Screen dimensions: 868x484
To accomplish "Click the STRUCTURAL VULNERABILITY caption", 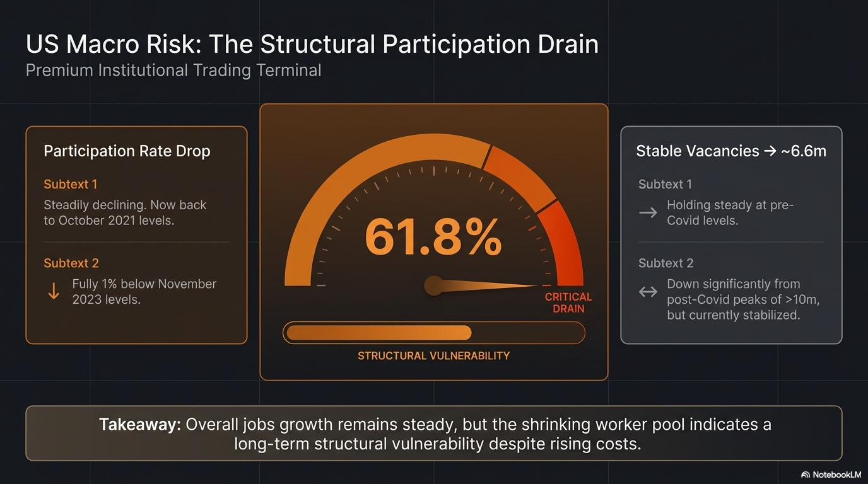I will point(433,356).
